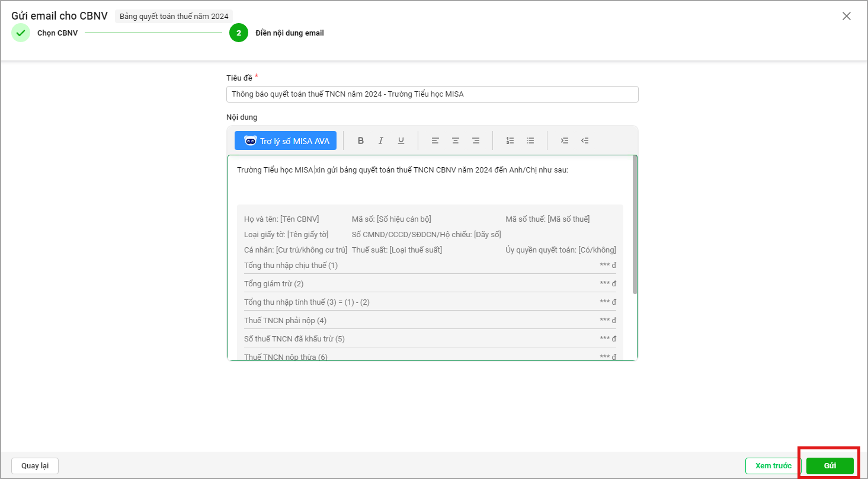Open the Trợ lý số MISA AVA assistant
The image size is (868, 479).
tap(286, 140)
